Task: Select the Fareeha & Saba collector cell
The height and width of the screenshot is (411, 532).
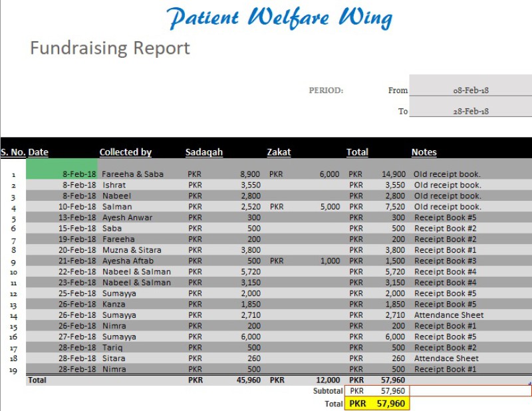Action: 132,174
